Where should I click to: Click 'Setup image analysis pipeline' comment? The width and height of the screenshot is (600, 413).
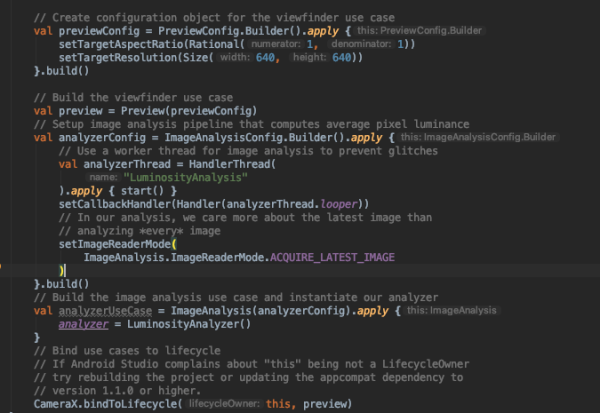coord(251,124)
